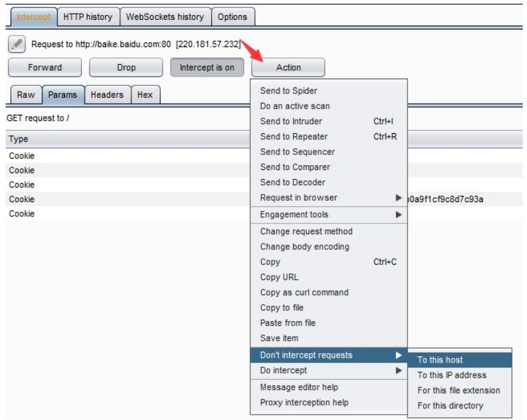Select the Params view tab

62,95
